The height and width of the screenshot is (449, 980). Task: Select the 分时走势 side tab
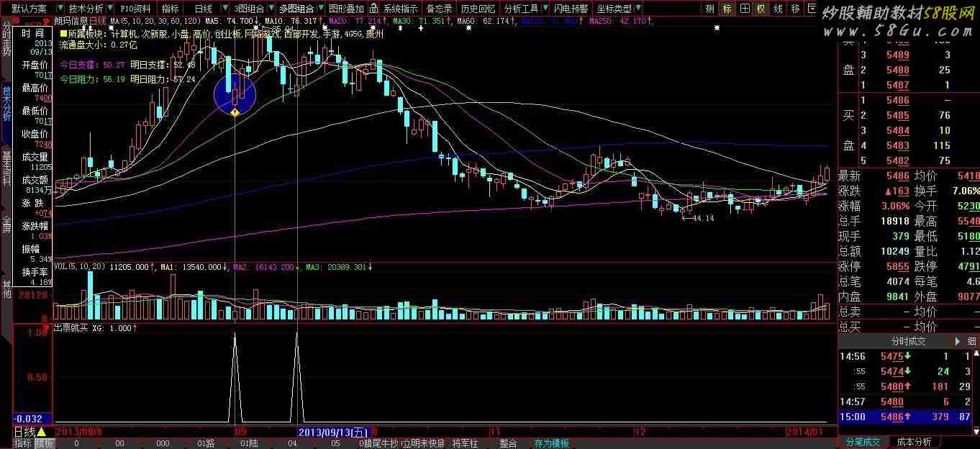pyautogui.click(x=6, y=39)
